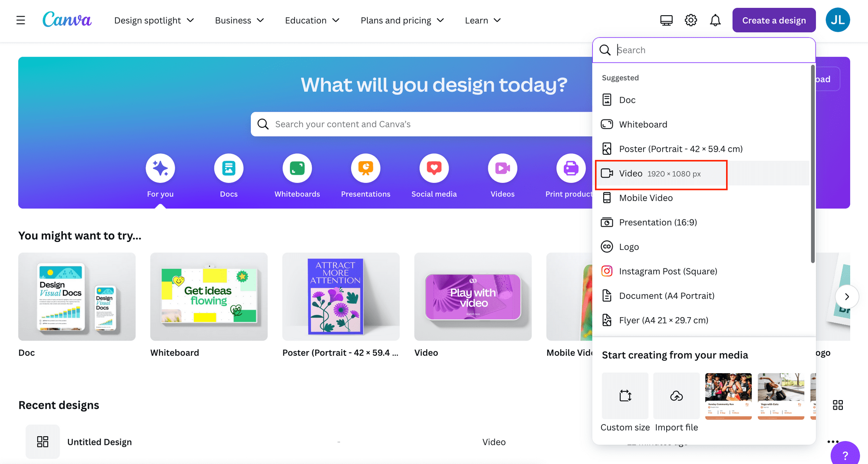This screenshot has height=464, width=868.
Task: Expand the Education menu
Action: pyautogui.click(x=312, y=20)
